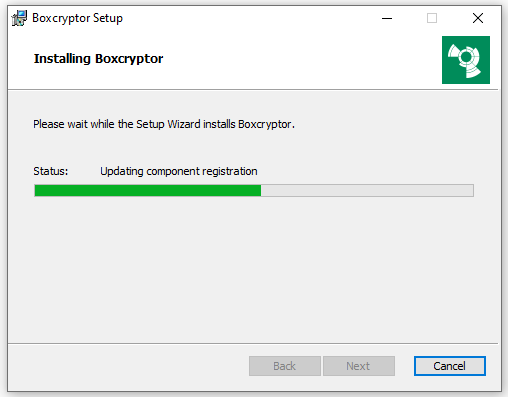Screen dimensions: 508x397
Task: Click the footer area left of Back button
Action: coord(128,366)
